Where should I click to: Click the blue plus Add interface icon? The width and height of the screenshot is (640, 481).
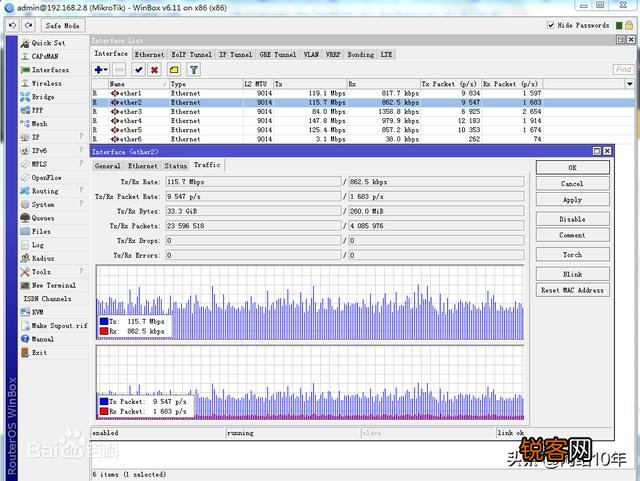click(99, 70)
